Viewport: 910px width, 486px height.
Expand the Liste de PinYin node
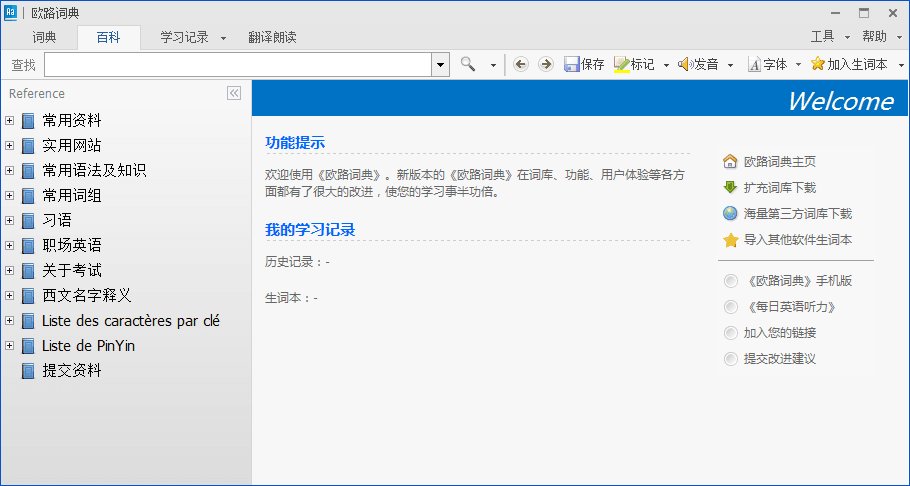coord(9,346)
